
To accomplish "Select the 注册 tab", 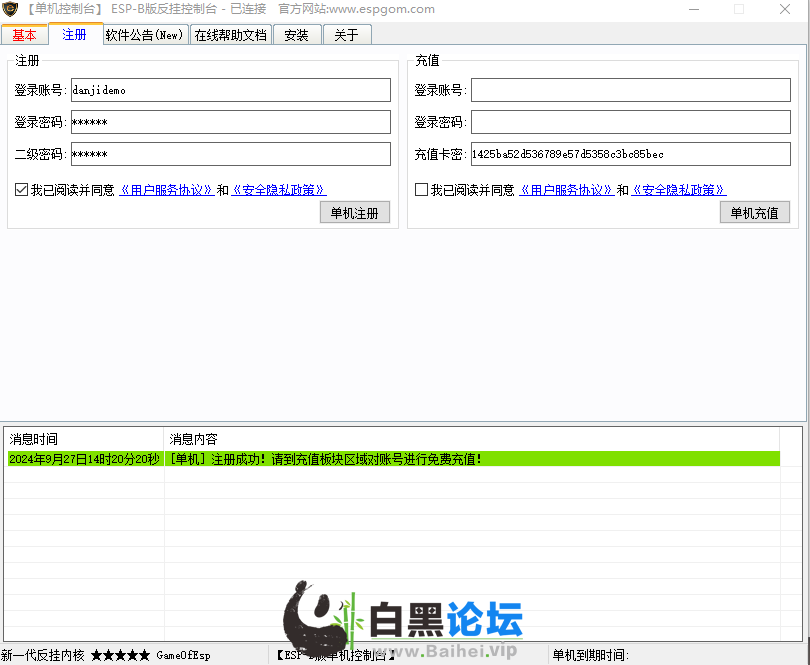I will click(74, 34).
